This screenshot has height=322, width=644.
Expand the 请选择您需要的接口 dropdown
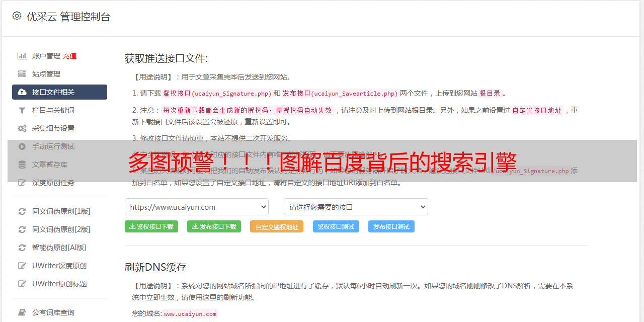[x=356, y=207]
